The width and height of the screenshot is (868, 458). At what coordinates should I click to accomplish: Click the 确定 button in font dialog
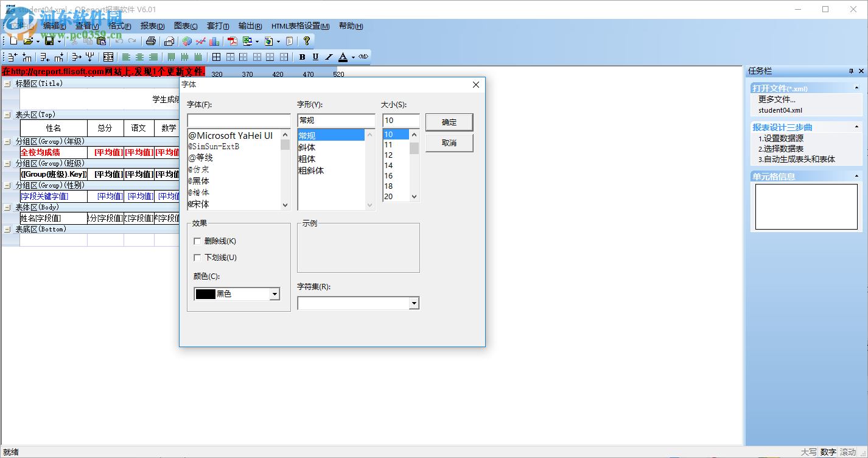(449, 122)
